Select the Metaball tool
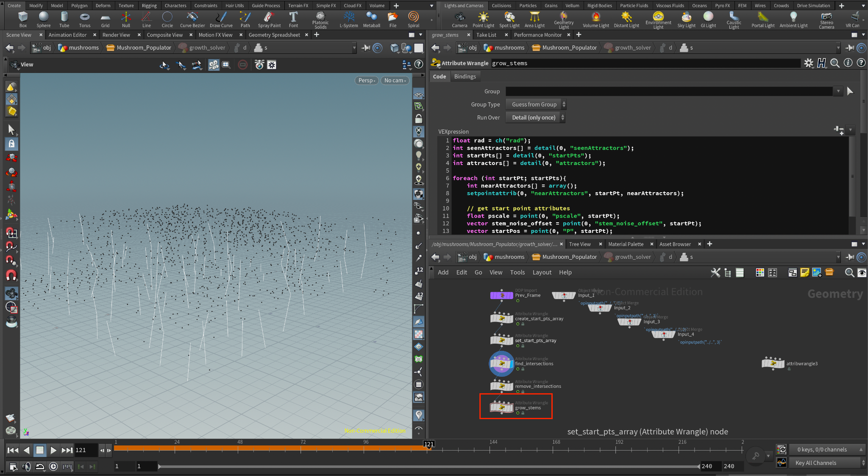 click(372, 20)
